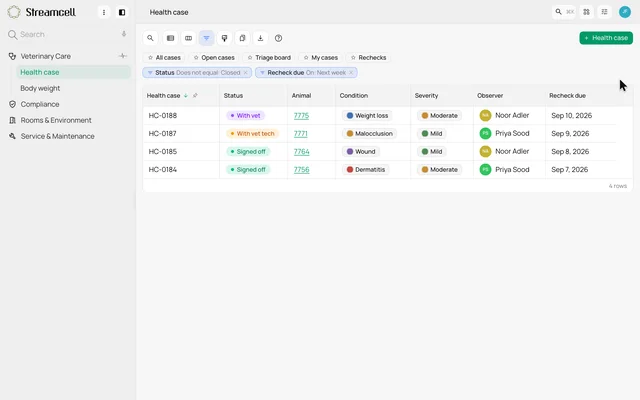Open animal link 7756

(x=302, y=169)
